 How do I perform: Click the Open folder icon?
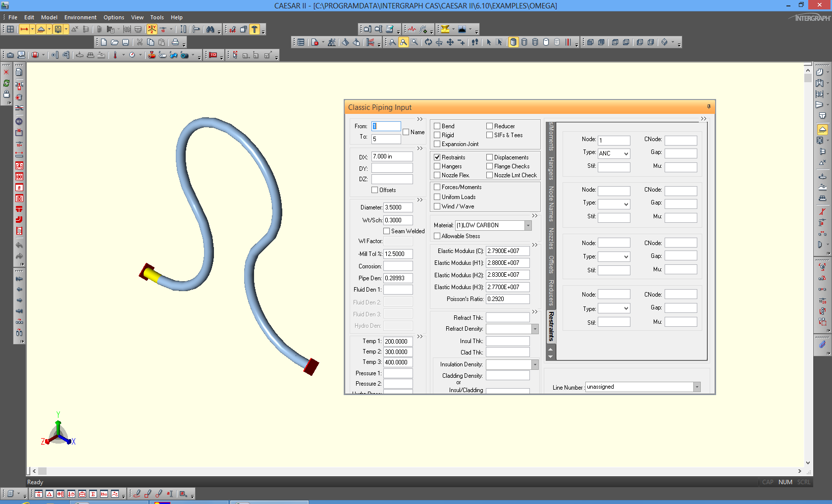click(x=115, y=43)
